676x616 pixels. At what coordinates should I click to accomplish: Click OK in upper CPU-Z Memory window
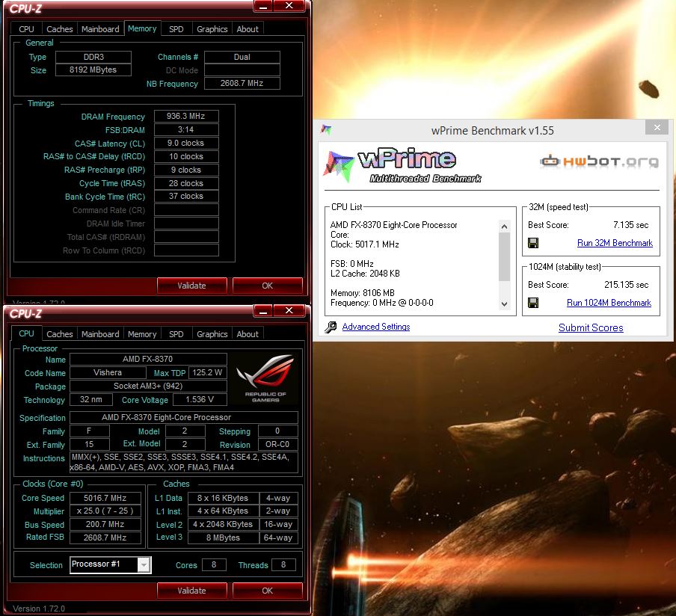pos(267,286)
